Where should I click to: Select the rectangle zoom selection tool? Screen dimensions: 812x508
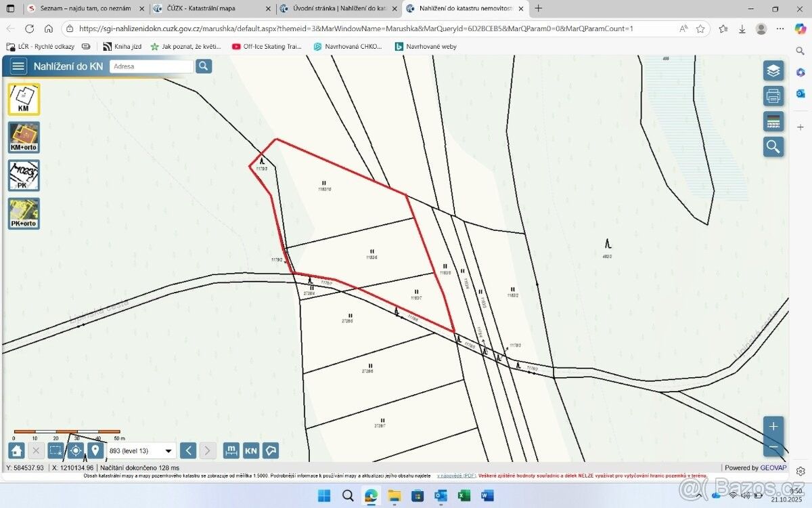pos(56,450)
